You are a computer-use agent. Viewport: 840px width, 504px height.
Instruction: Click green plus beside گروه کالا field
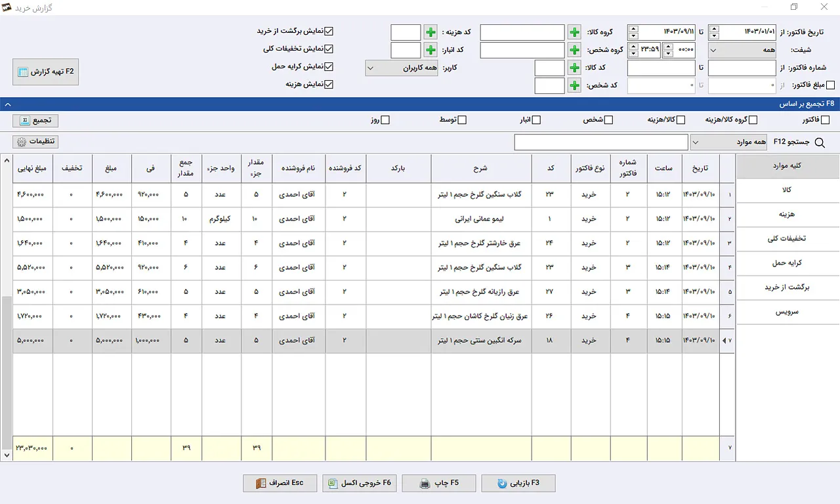click(574, 32)
